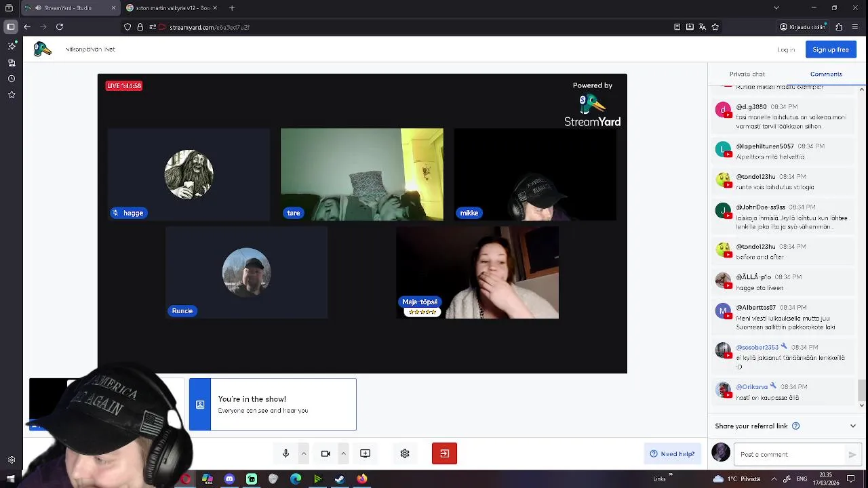Open site padlock security info
868x488 pixels.
[140, 27]
